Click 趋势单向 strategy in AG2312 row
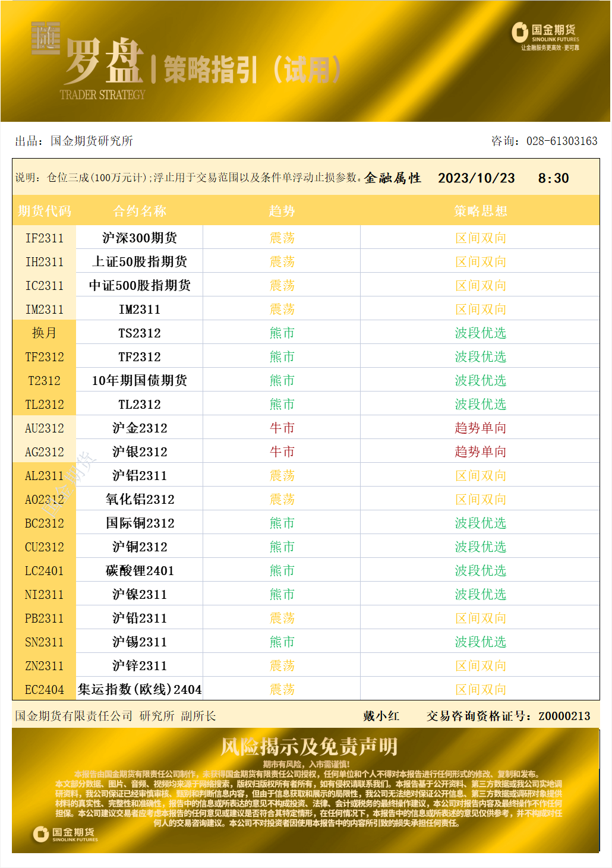The width and height of the screenshot is (612, 868). pyautogui.click(x=480, y=452)
